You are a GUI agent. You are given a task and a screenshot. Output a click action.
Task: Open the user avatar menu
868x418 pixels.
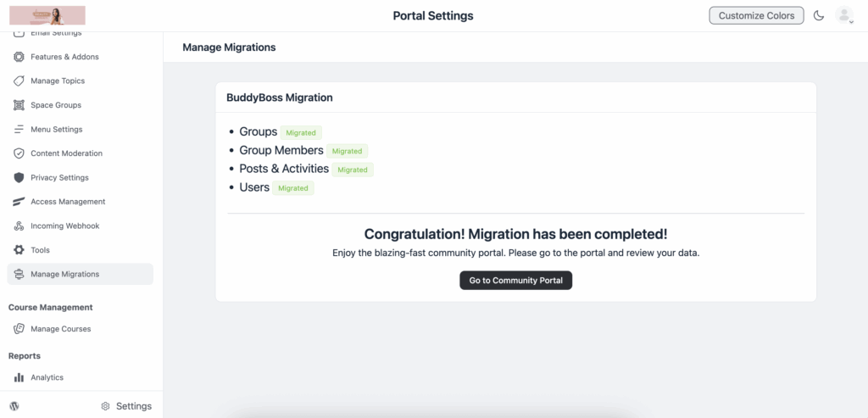pyautogui.click(x=844, y=15)
